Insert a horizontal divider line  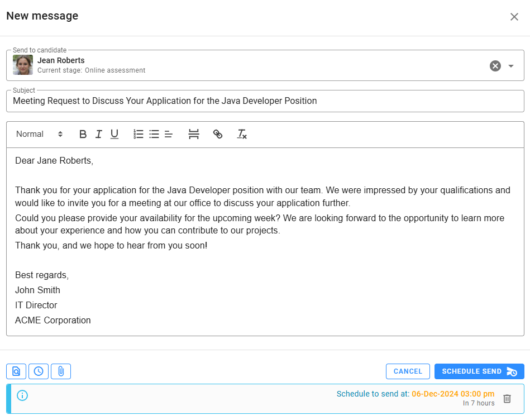pyautogui.click(x=194, y=134)
